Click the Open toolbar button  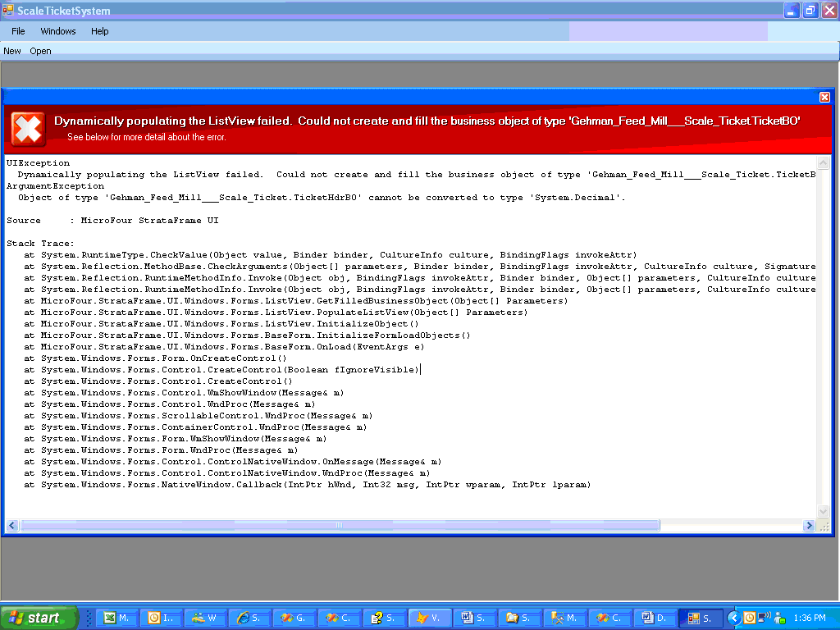point(40,51)
